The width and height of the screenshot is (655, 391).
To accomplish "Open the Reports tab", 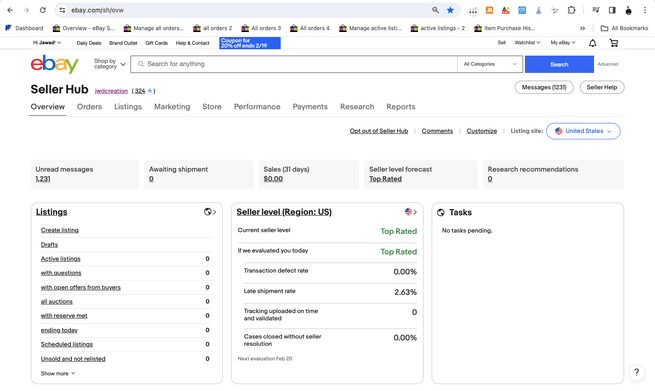I will pyautogui.click(x=401, y=107).
